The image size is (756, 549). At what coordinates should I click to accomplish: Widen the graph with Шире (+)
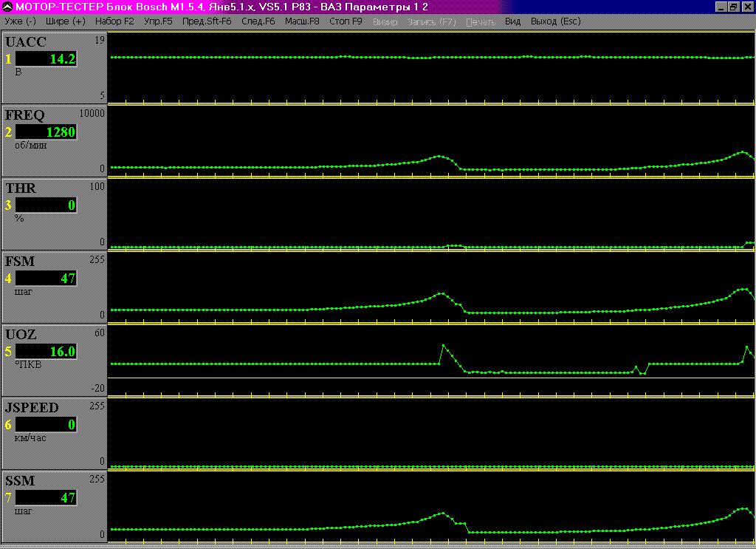point(66,21)
